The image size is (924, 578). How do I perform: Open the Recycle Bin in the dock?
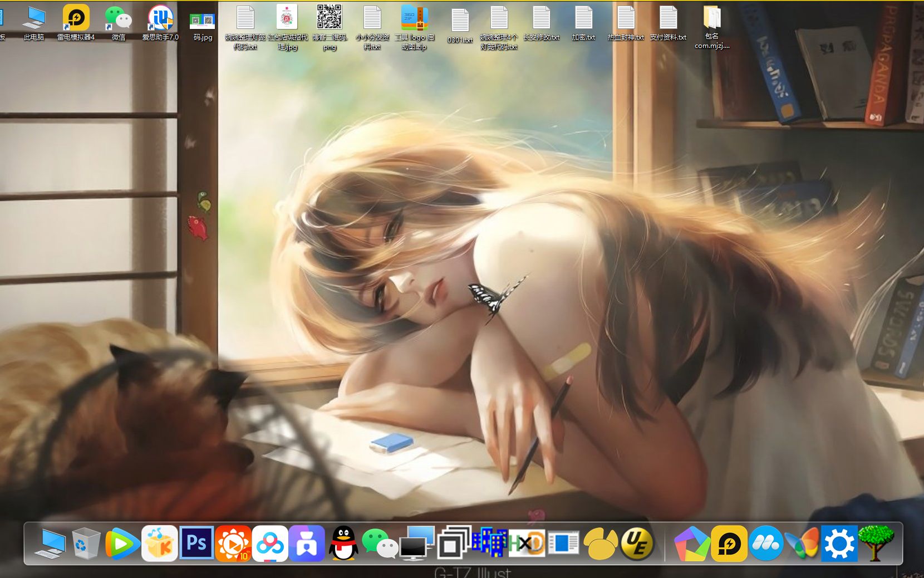click(x=86, y=543)
